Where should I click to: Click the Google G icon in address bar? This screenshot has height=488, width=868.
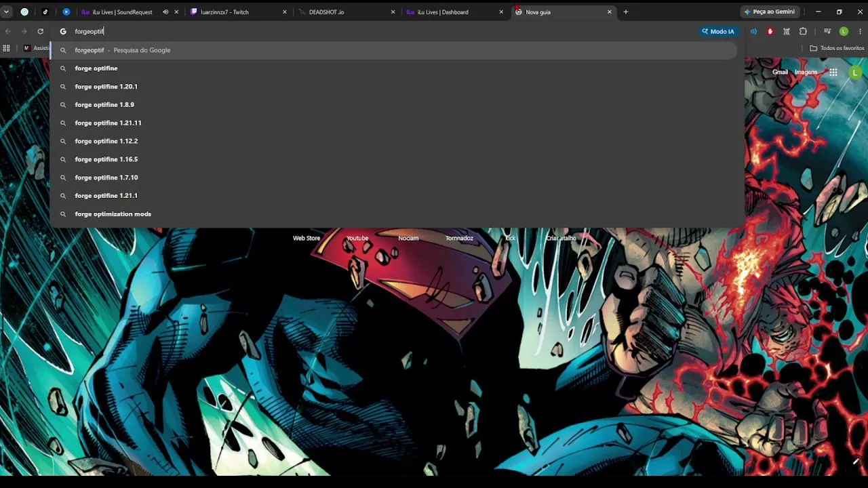[x=63, y=31]
